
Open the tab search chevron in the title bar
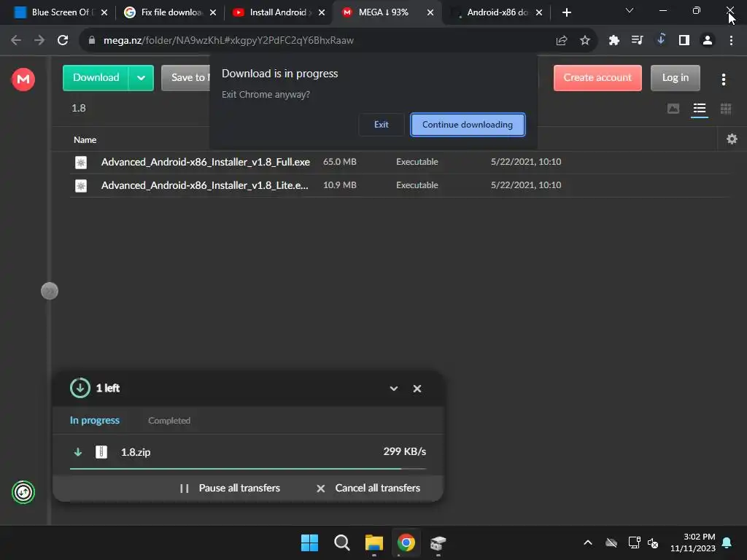[x=630, y=10]
